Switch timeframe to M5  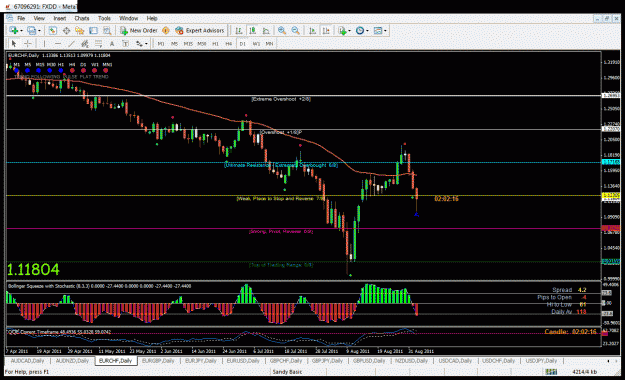coord(175,44)
